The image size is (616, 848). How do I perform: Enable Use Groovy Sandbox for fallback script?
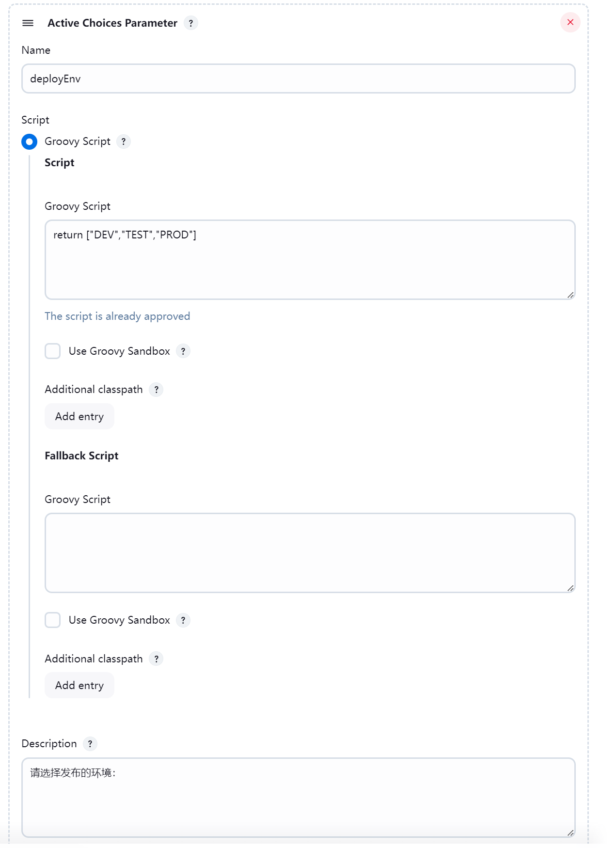click(x=53, y=620)
